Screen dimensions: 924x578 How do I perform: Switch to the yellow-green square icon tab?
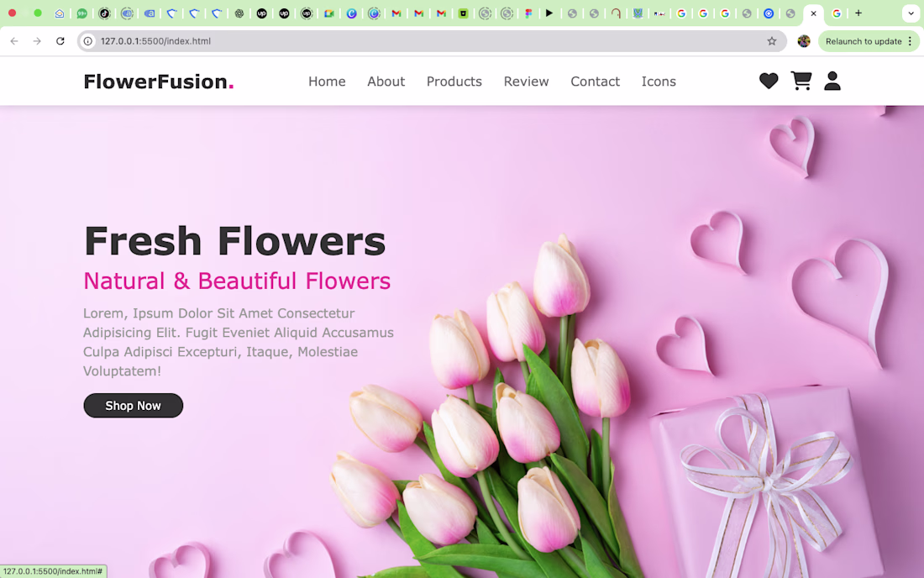[x=463, y=13]
